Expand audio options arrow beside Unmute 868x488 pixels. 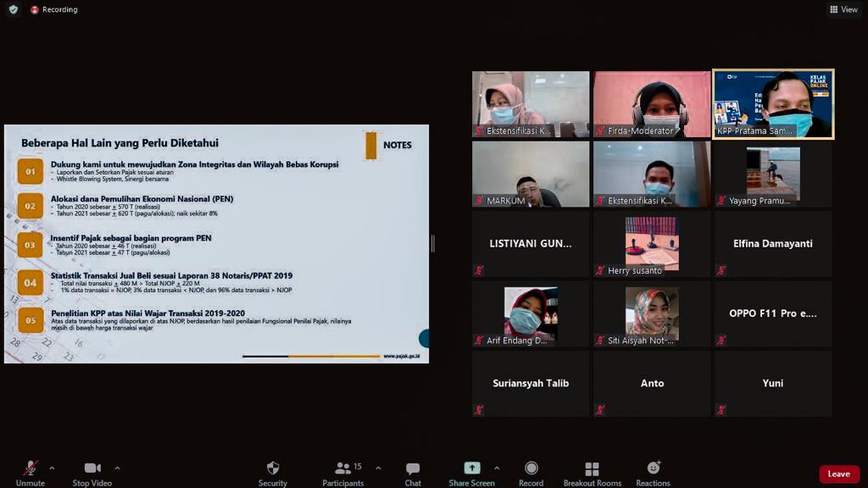pyautogui.click(x=52, y=468)
